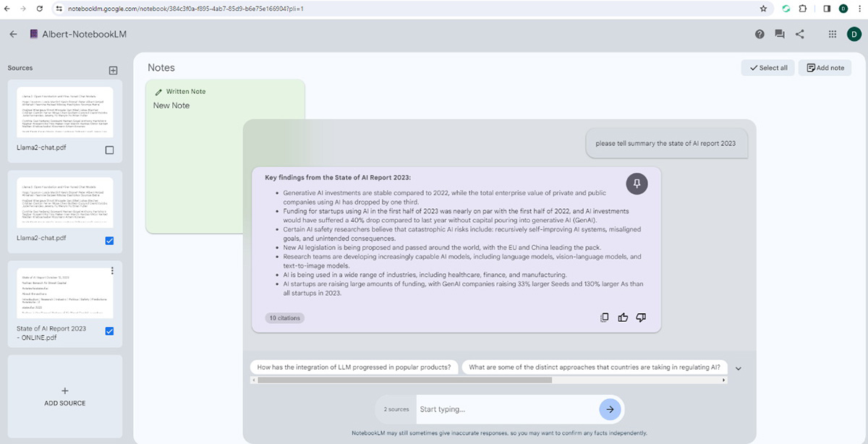Show the 10 citations
Image resolution: width=868 pixels, height=444 pixels.
coord(284,318)
